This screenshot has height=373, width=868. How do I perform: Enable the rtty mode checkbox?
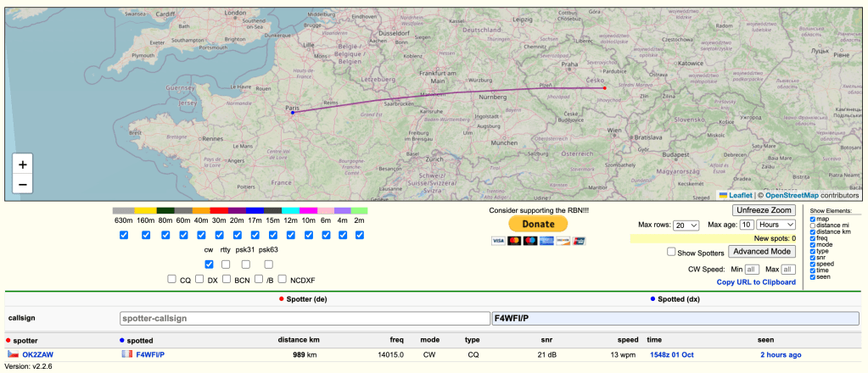tap(225, 264)
